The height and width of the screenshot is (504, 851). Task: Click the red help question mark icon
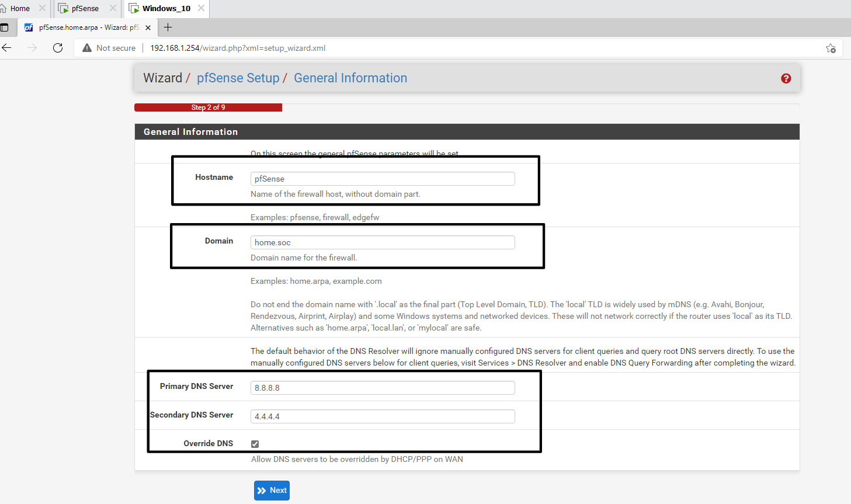pyautogui.click(x=786, y=78)
